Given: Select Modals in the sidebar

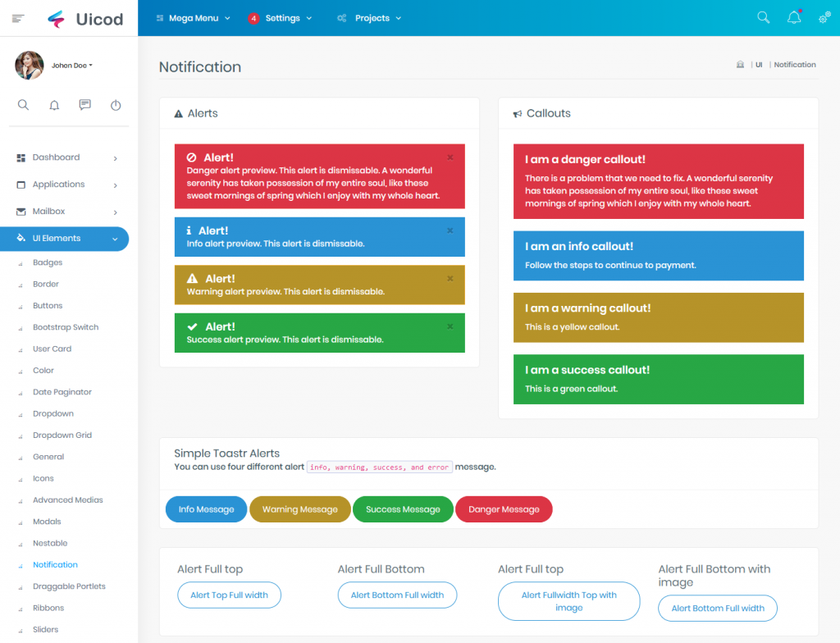Looking at the screenshot, I should click(x=47, y=521).
